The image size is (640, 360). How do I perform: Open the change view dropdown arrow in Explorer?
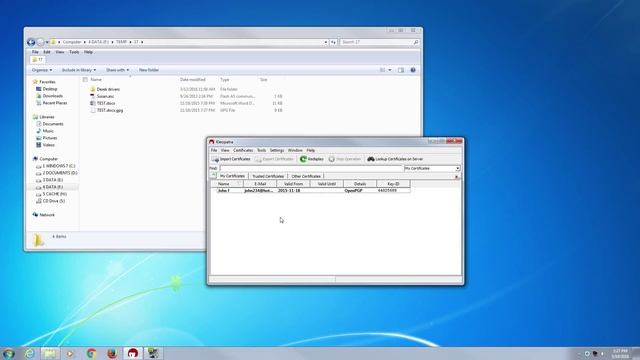pyautogui.click(x=390, y=70)
